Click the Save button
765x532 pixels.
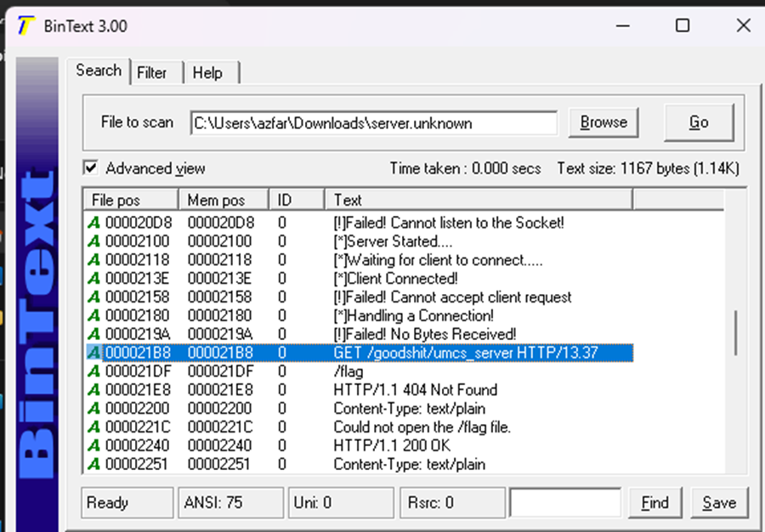coord(719,503)
